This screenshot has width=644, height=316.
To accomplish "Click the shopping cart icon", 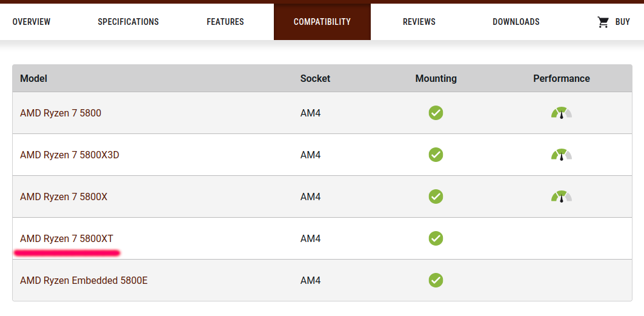I will (x=603, y=22).
